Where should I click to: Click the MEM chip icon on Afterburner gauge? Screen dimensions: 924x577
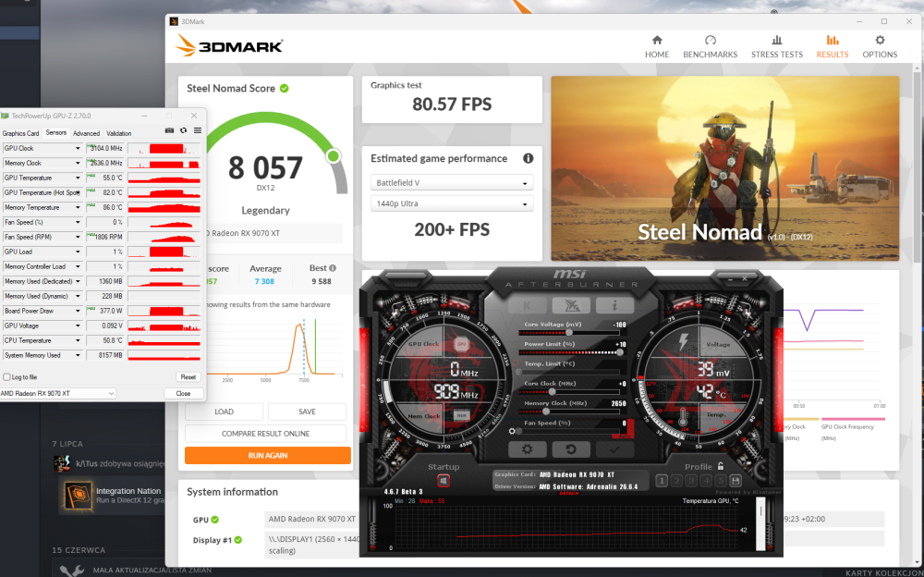click(x=461, y=415)
